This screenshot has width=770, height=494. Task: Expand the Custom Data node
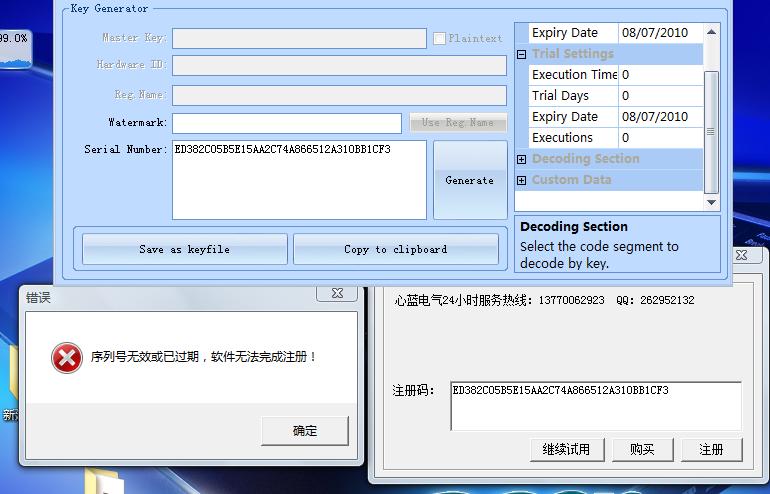[522, 180]
